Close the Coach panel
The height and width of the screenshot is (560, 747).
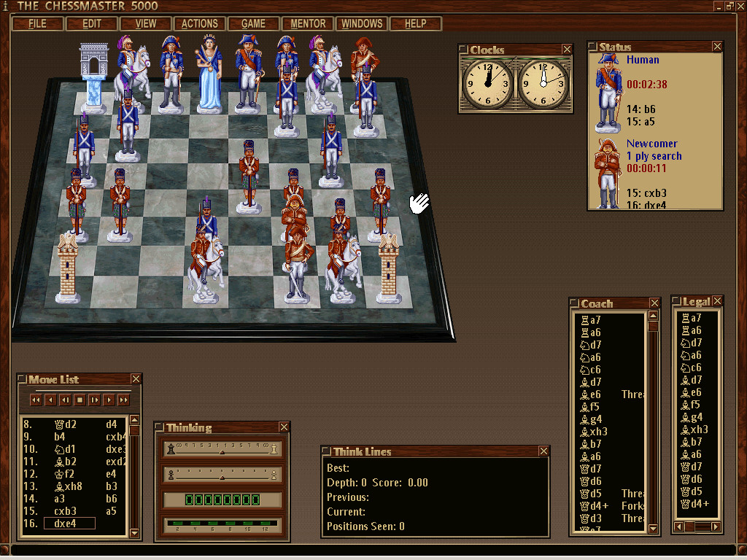(x=654, y=303)
